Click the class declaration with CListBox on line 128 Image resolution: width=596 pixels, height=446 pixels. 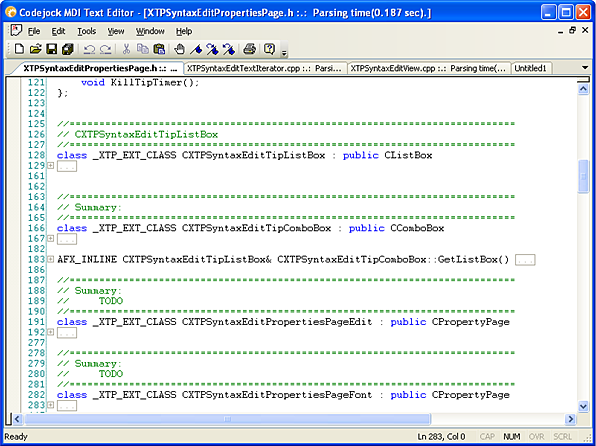click(x=245, y=156)
